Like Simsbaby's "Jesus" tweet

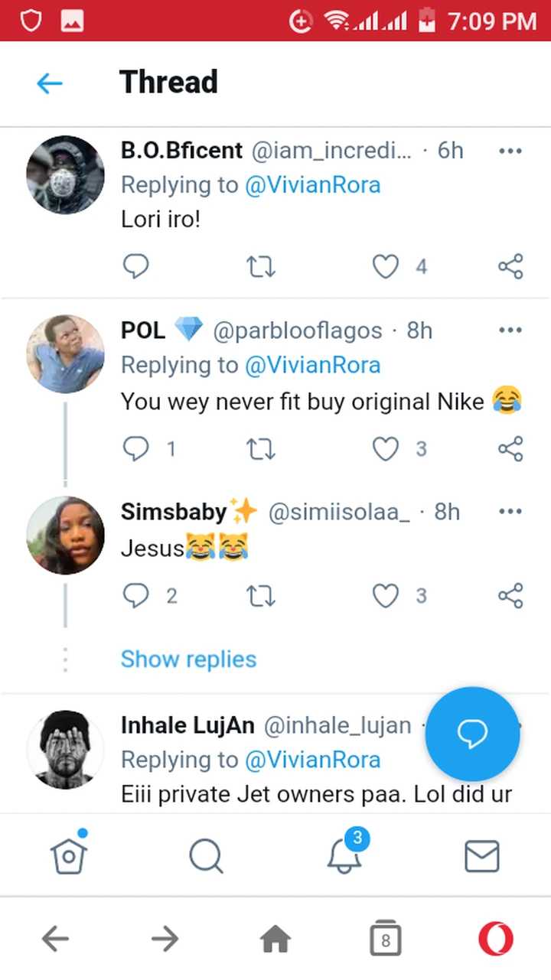(386, 596)
